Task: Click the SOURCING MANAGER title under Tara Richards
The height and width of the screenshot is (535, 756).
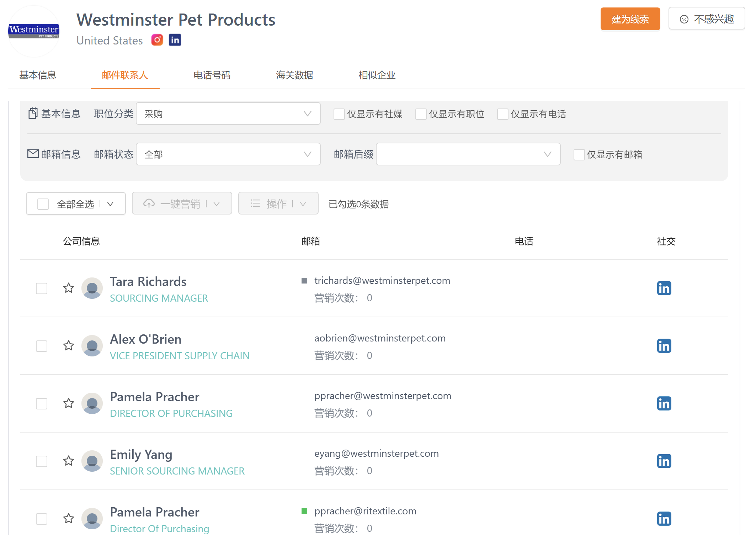Action: [x=159, y=298]
